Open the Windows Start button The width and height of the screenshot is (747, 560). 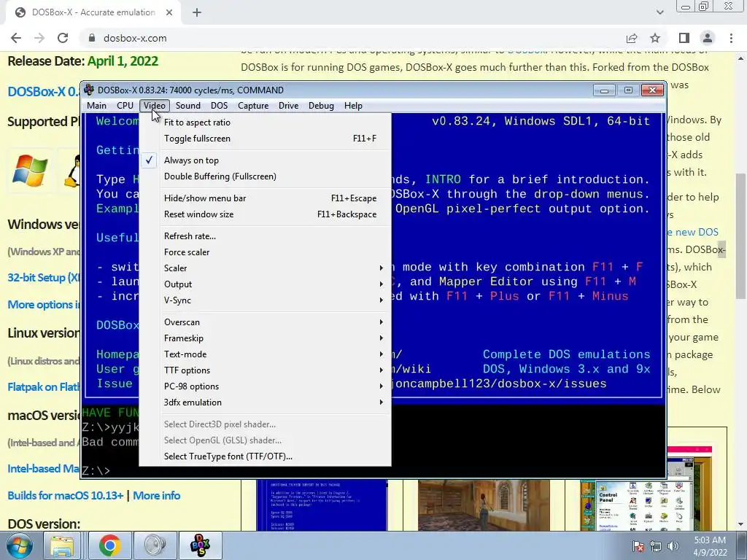pyautogui.click(x=19, y=545)
